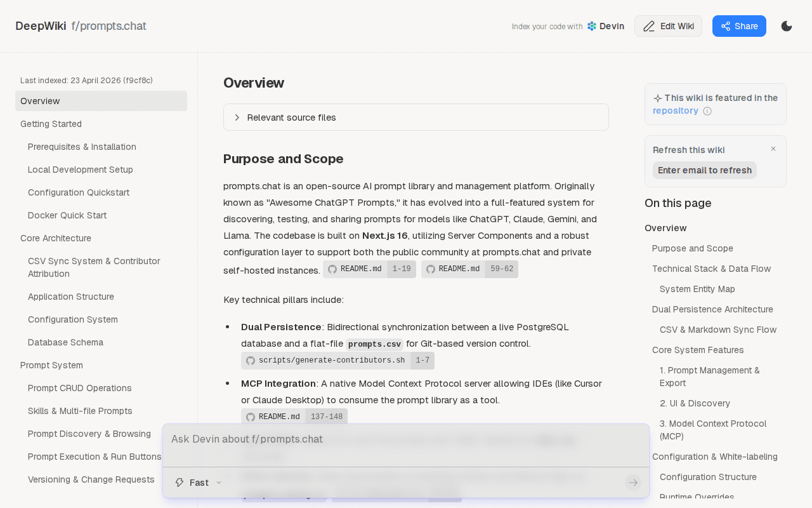Open README.md lines 59-62 source link
This screenshot has width=812, height=508.
point(469,269)
